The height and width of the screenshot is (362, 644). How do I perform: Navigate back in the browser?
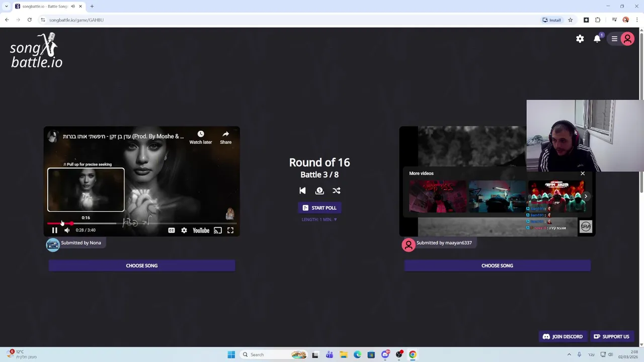coord(7,20)
